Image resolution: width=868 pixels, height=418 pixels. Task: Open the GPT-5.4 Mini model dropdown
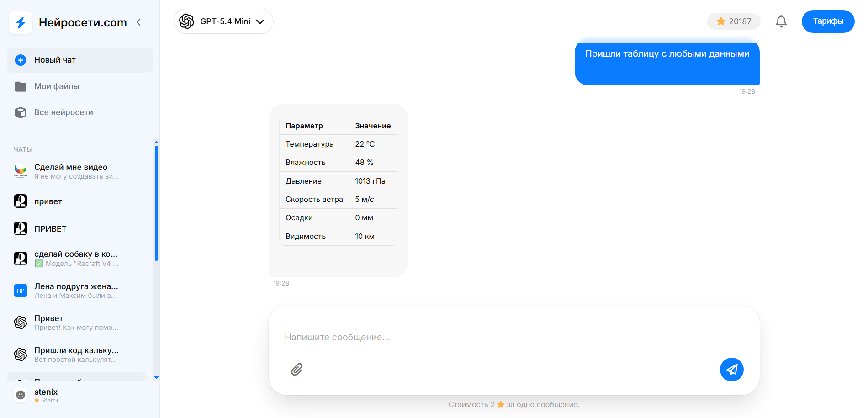point(223,21)
